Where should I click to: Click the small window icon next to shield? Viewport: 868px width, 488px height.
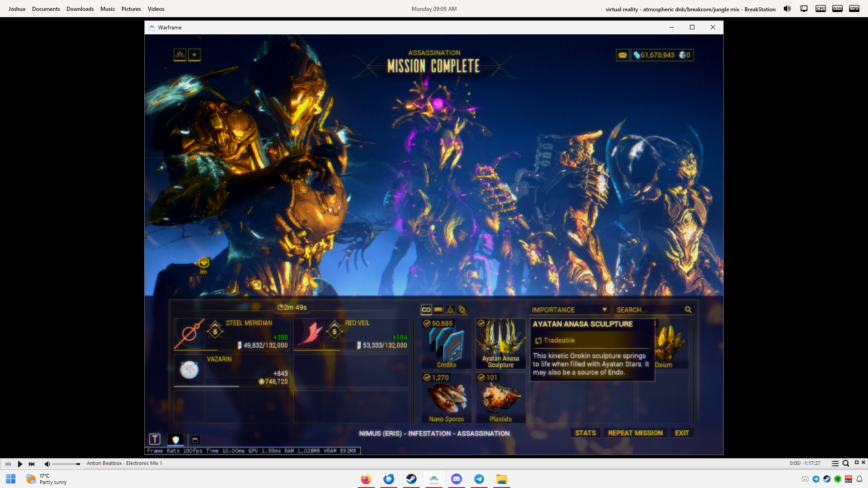click(x=195, y=440)
